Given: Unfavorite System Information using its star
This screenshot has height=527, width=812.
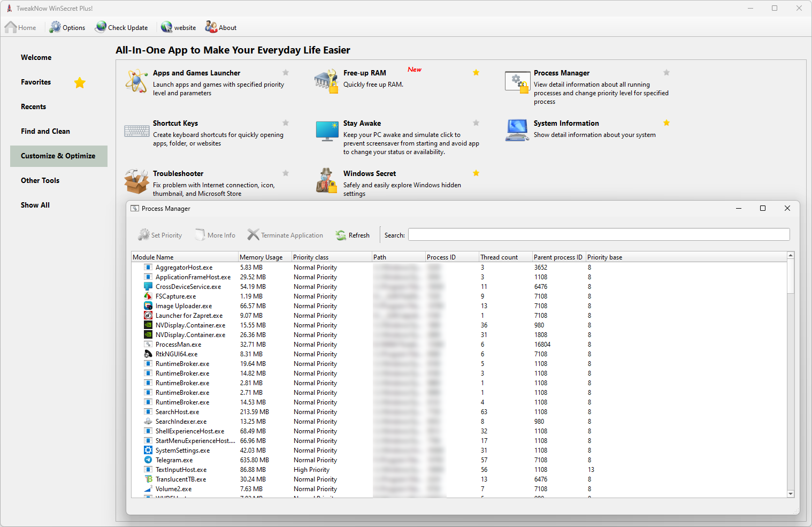Looking at the screenshot, I should (667, 123).
